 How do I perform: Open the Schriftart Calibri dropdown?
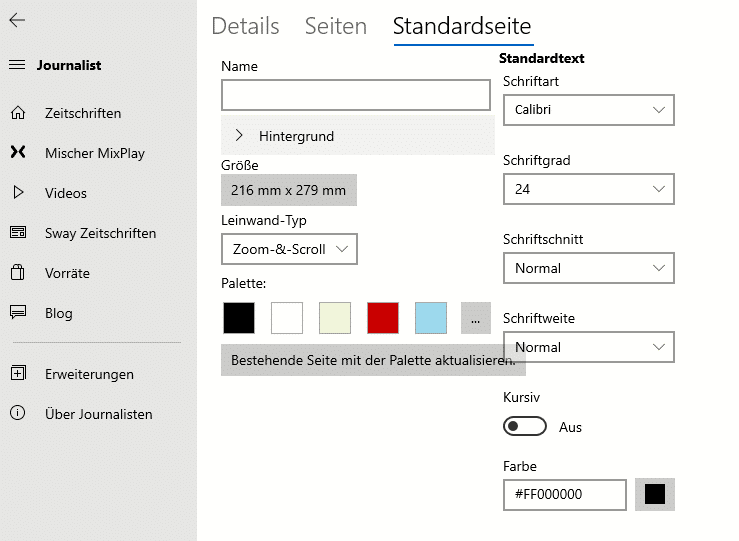tap(589, 110)
